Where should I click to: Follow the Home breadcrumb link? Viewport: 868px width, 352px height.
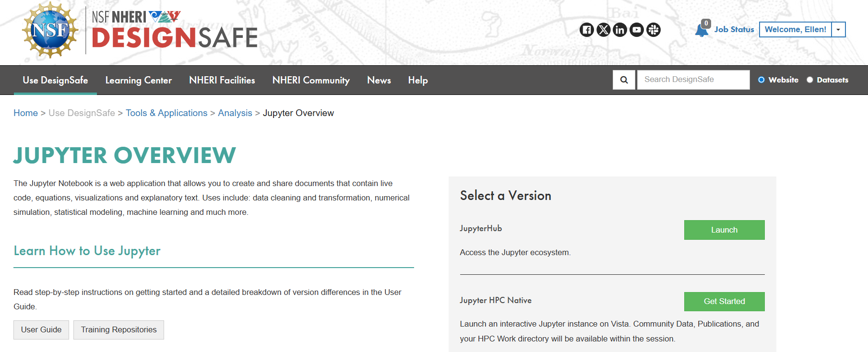25,113
